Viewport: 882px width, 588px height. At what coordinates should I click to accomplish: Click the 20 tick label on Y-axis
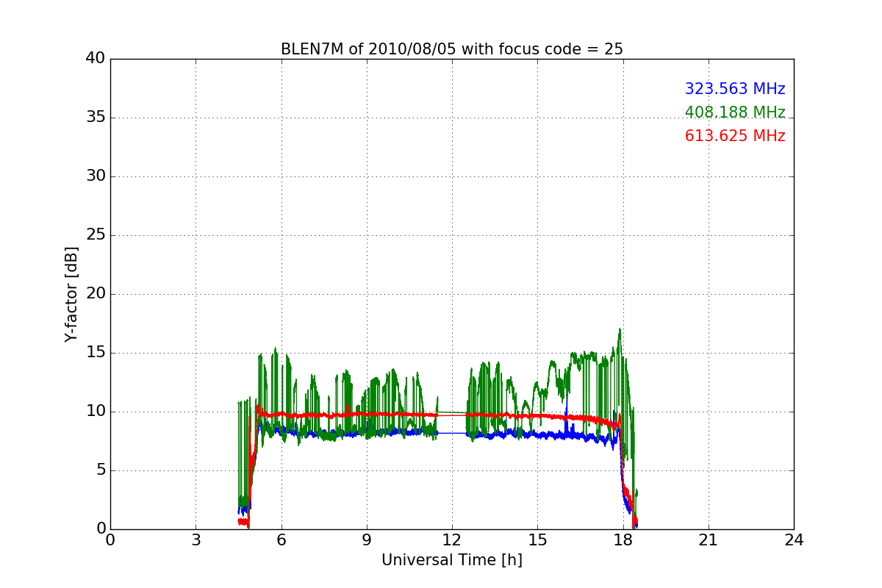pos(95,294)
